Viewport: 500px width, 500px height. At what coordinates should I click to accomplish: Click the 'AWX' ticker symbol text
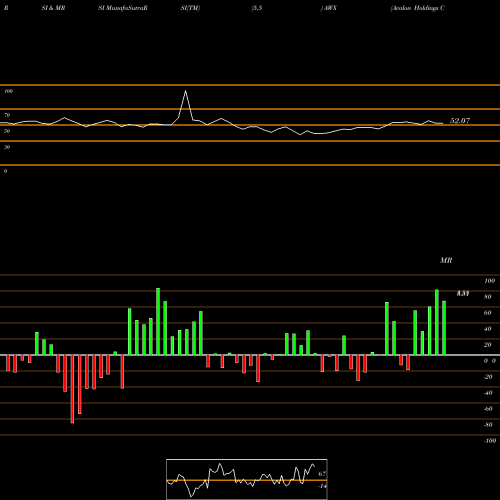pyautogui.click(x=329, y=8)
